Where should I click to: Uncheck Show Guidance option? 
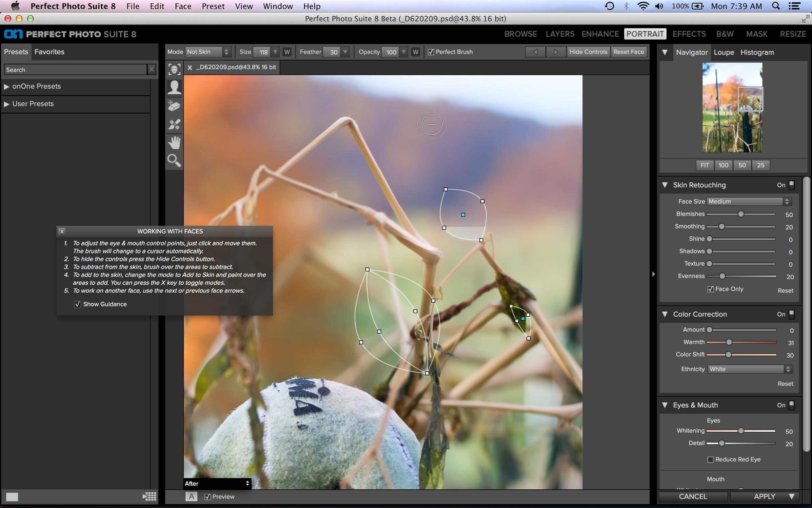pos(77,304)
